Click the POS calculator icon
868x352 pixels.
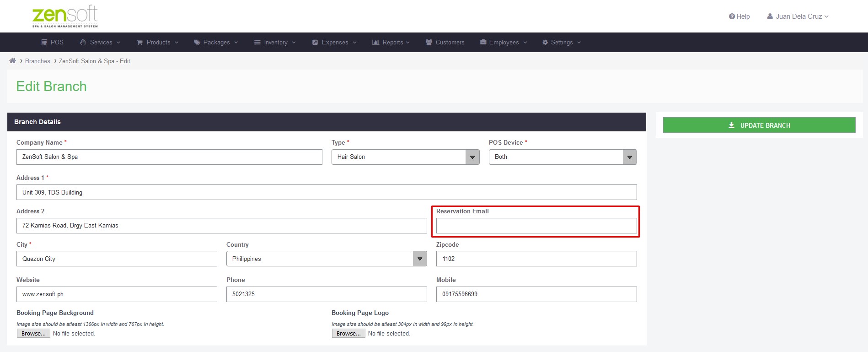tap(44, 43)
